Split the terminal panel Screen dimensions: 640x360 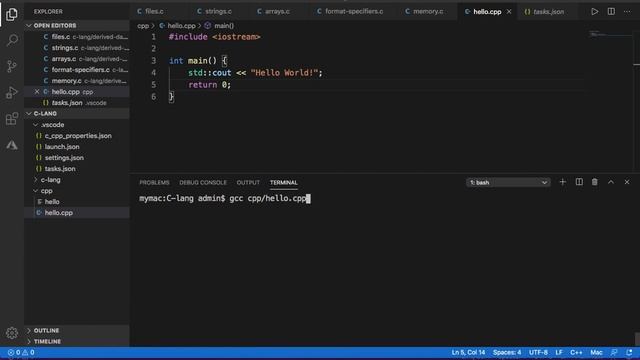point(579,182)
